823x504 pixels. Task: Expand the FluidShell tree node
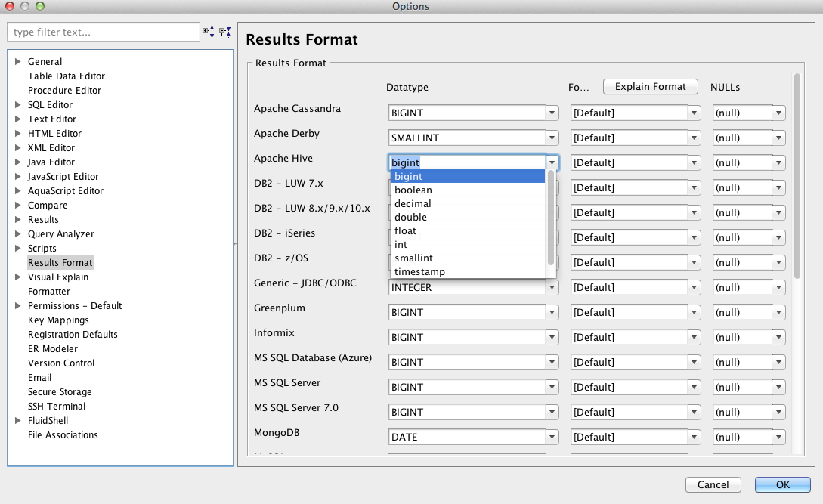click(x=18, y=421)
